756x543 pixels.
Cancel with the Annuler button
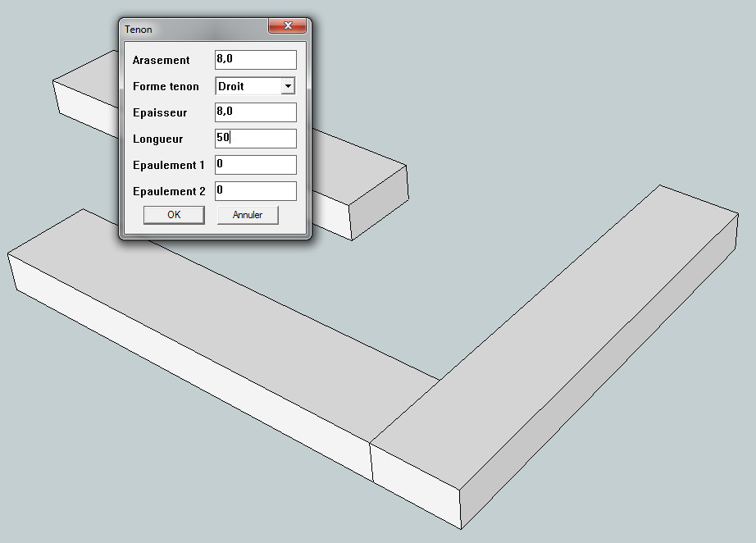248,215
